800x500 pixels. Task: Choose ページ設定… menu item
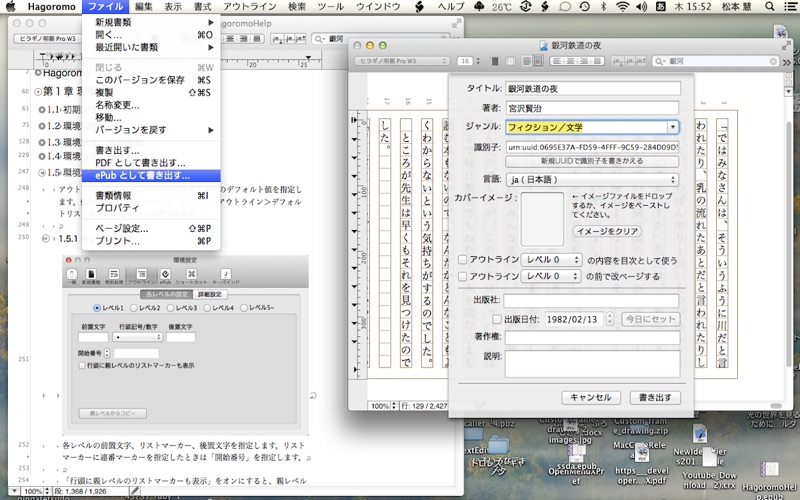(151, 228)
